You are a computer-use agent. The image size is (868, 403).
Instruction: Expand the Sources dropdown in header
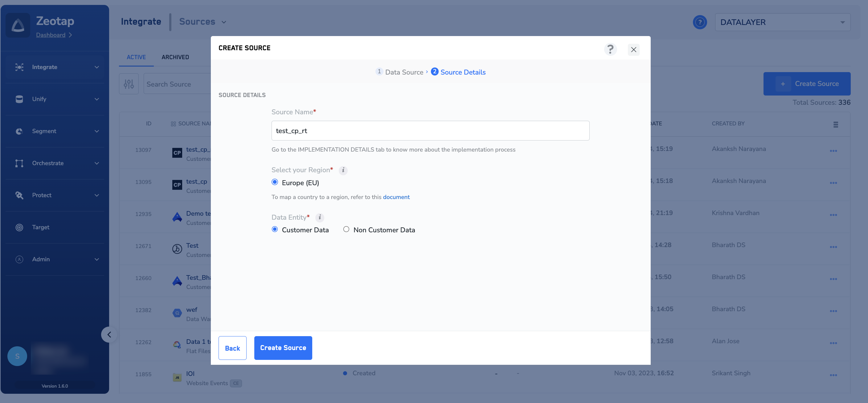click(203, 22)
